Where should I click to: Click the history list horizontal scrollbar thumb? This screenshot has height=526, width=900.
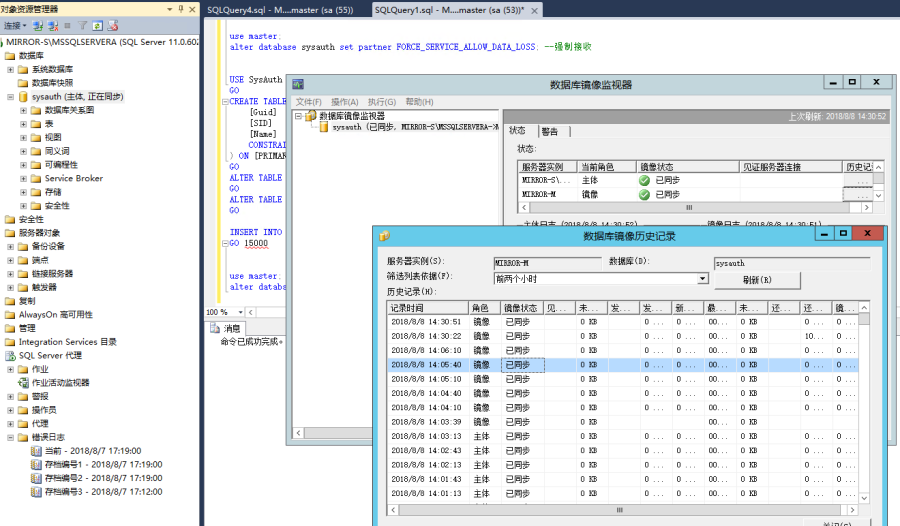pyautogui.click(x=620, y=510)
